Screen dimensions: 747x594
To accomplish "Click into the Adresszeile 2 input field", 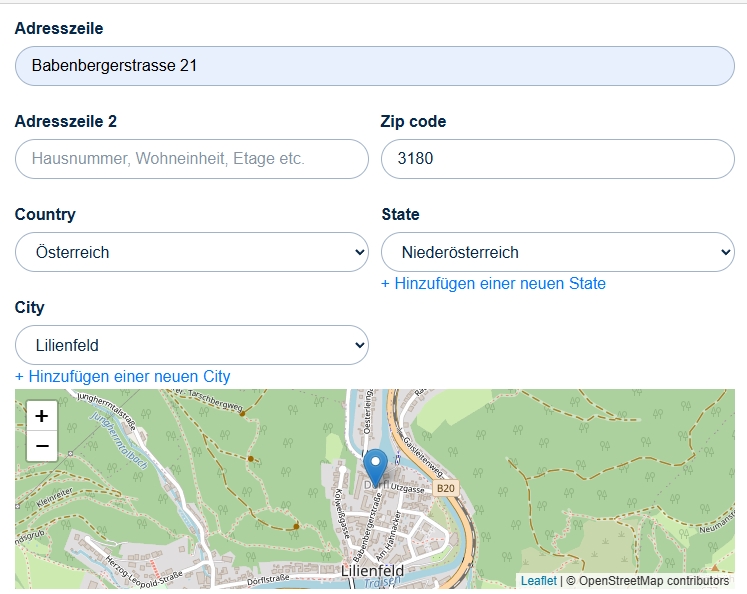I will (x=192, y=159).
